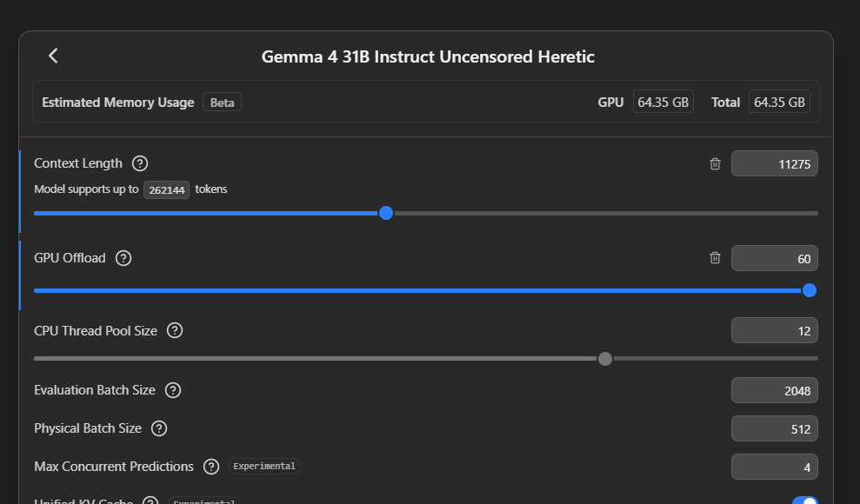The image size is (860, 504).
Task: Click the Beta badge near Estimated Memory Usage
Action: 222,103
